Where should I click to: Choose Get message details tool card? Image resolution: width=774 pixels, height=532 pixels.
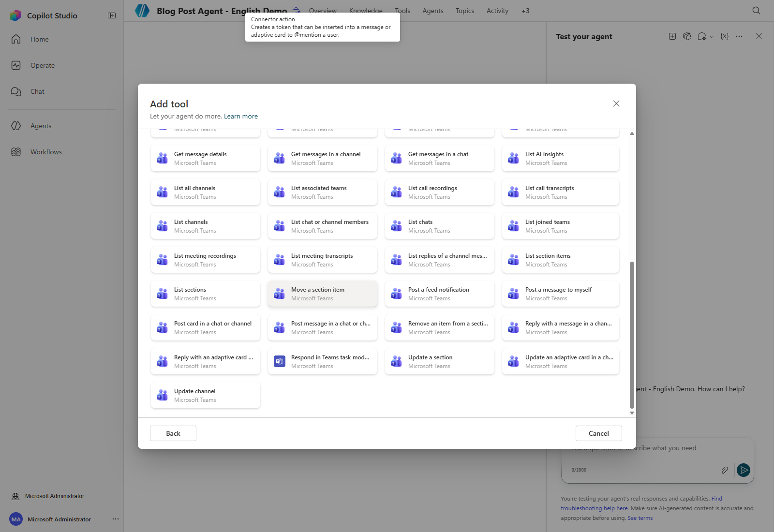tap(206, 158)
